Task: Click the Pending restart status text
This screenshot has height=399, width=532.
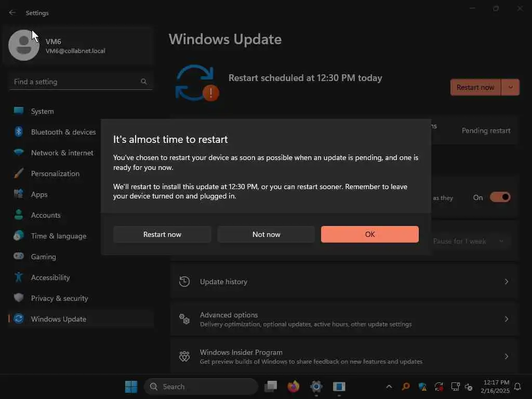Action: pyautogui.click(x=486, y=130)
